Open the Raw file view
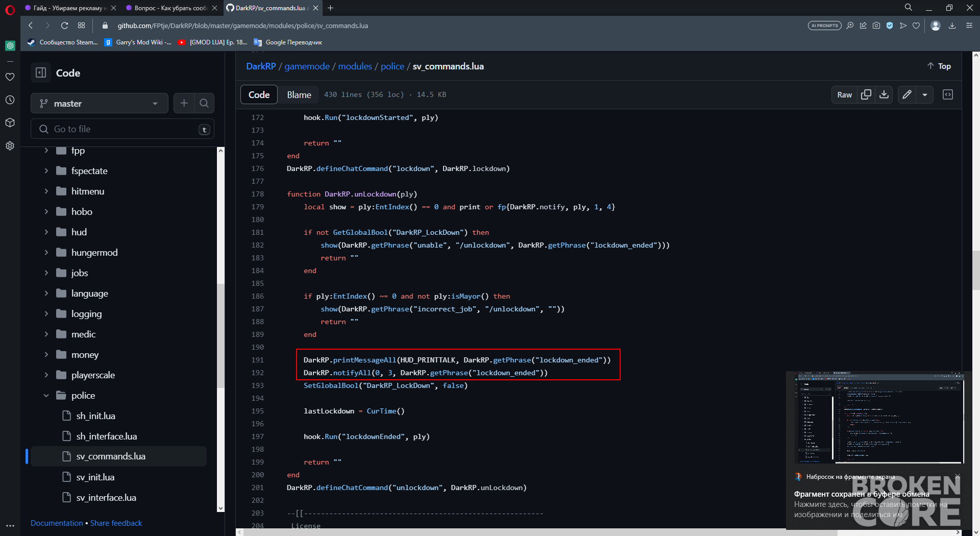Image resolution: width=980 pixels, height=536 pixels. (845, 94)
